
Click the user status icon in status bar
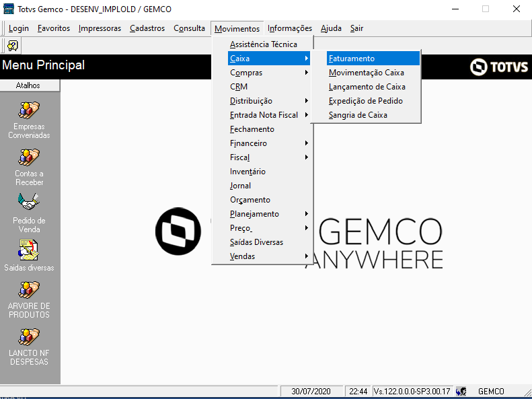pyautogui.click(x=461, y=391)
